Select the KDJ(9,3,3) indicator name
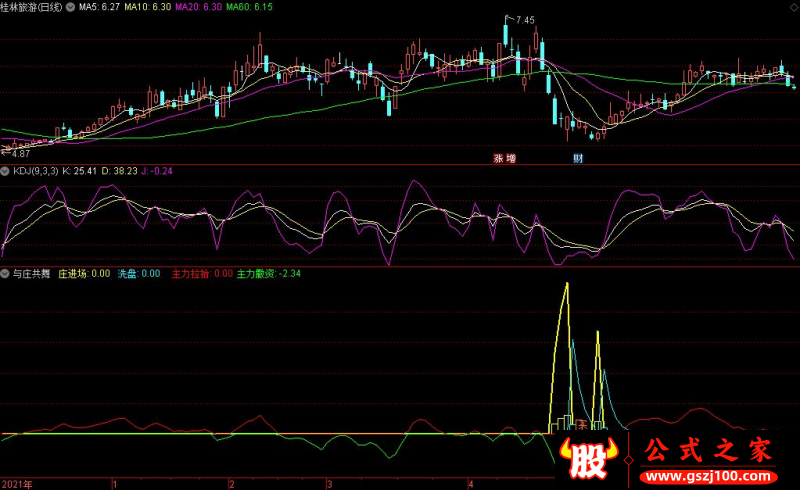800x490 pixels. tap(35, 171)
